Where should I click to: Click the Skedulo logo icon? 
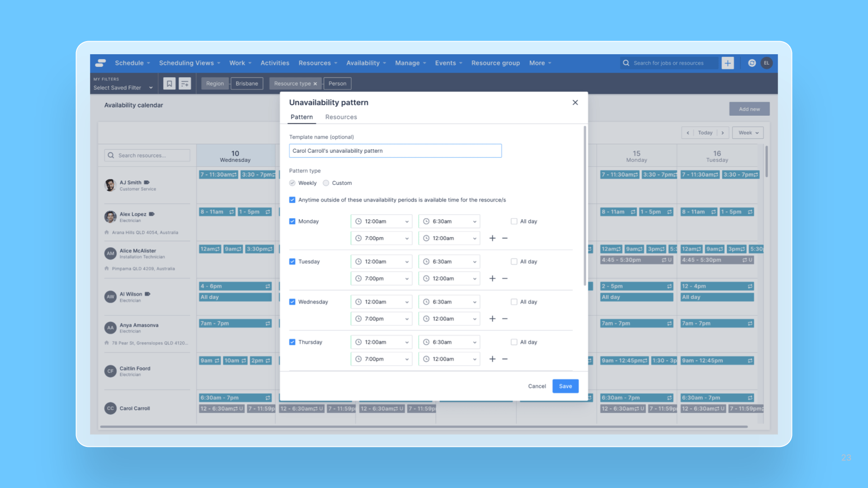click(101, 63)
